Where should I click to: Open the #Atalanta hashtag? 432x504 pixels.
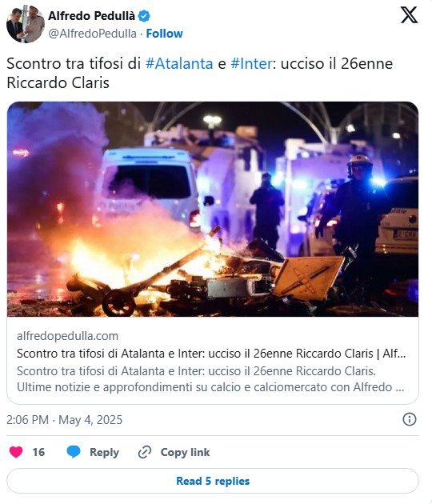point(179,64)
